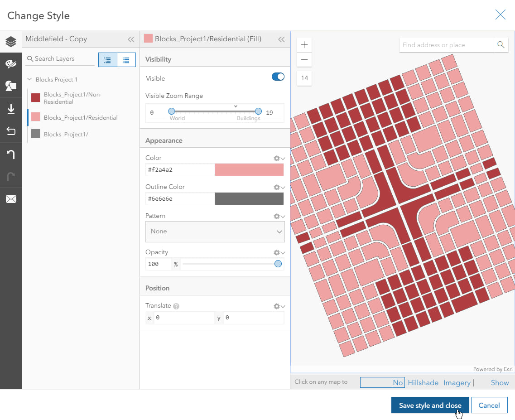Click the pink fill color swatch
This screenshot has height=420, width=515.
250,169
